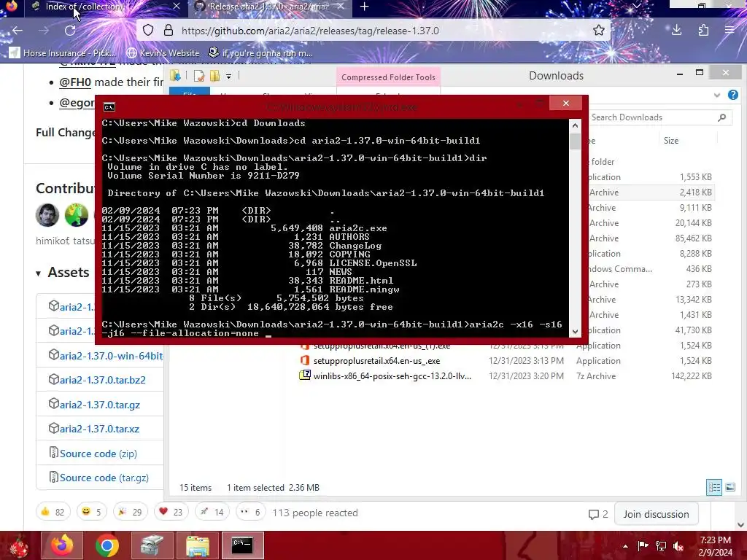Toggle heart reaction with 23
Screen dimensions: 747x560
pyautogui.click(x=171, y=512)
